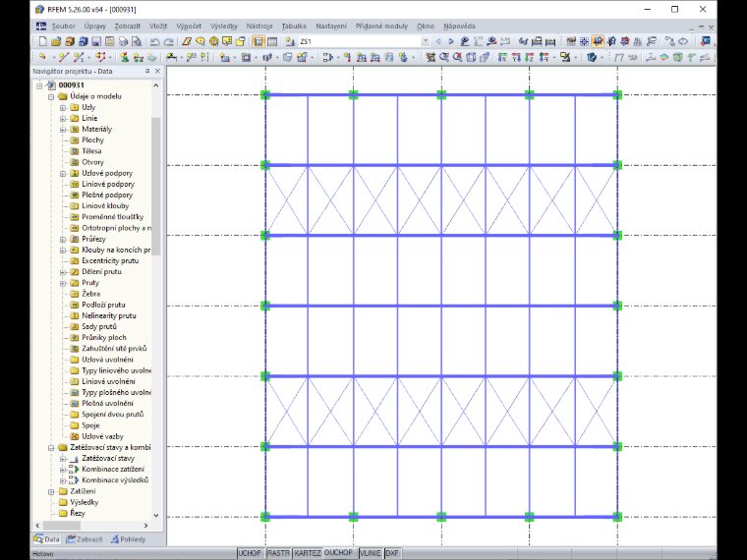The width and height of the screenshot is (747, 560).
Task: Expand the Uzlové podpory tree node
Action: 63,173
